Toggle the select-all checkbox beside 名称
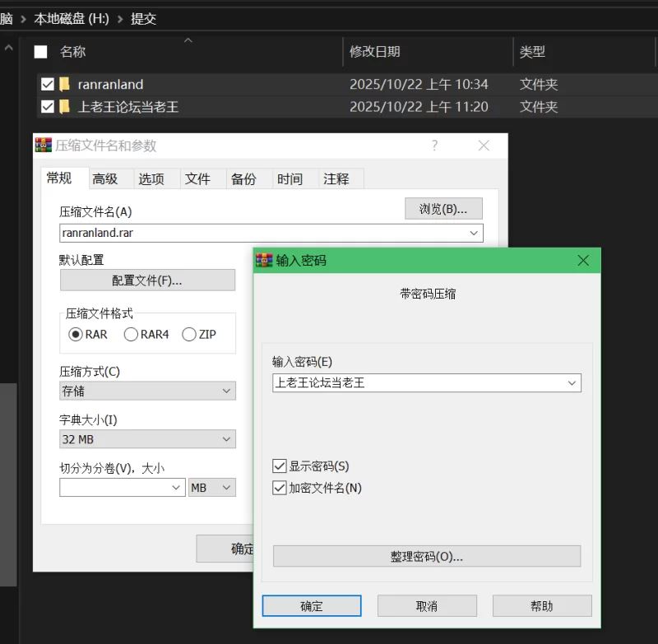This screenshot has width=658, height=644. [x=40, y=52]
